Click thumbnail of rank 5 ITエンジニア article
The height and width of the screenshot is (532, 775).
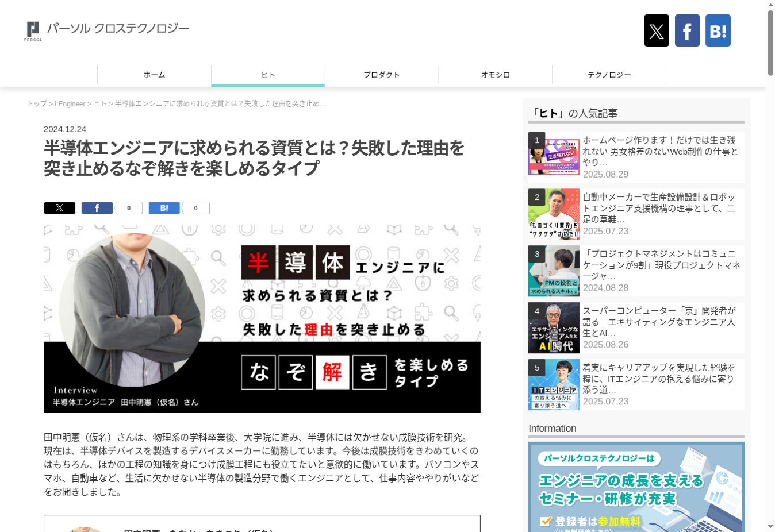[554, 385]
